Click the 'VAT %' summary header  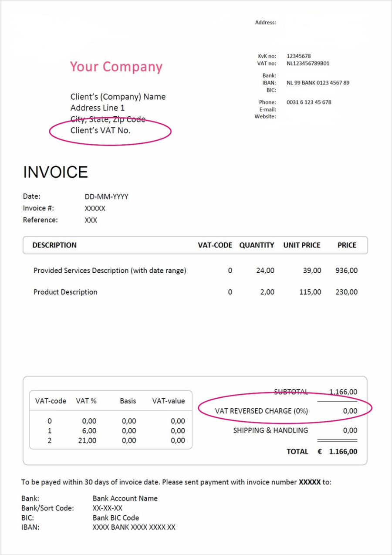[x=86, y=401]
